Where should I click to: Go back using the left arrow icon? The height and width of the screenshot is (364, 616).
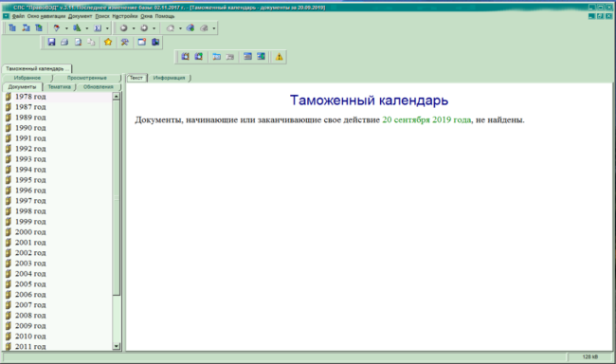point(123,27)
